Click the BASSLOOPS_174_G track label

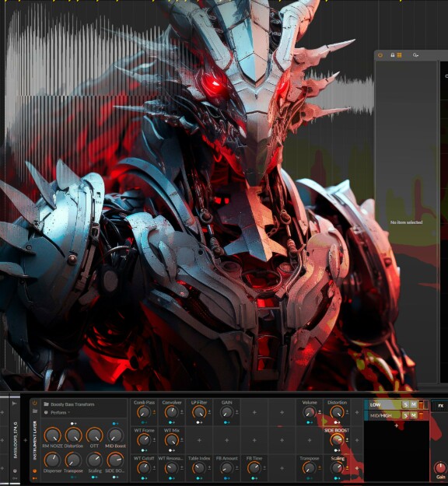point(15,440)
